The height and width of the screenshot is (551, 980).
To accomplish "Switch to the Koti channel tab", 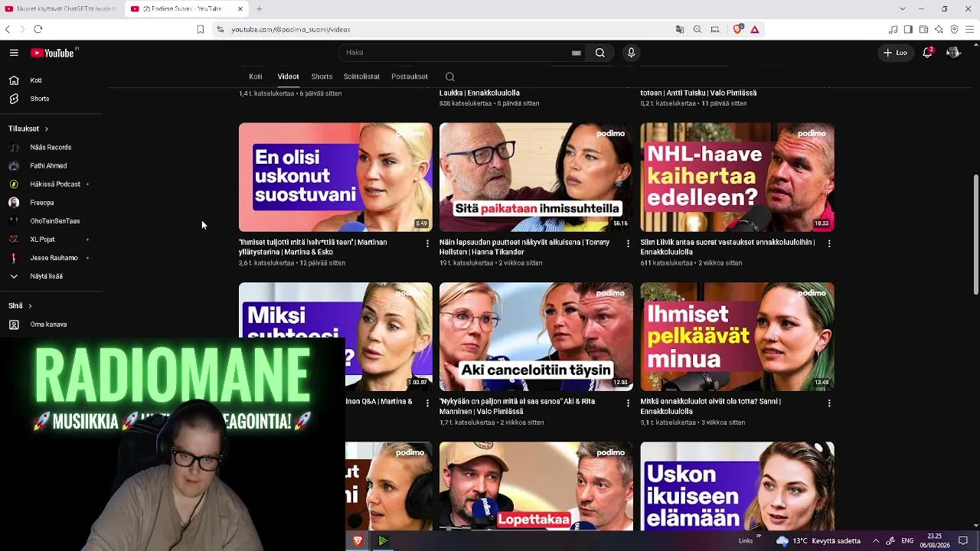I will coord(256,77).
